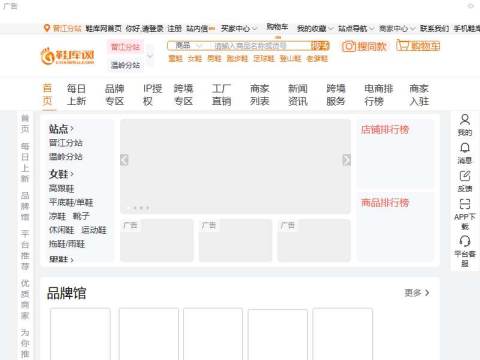480x360 pixels.
Task: Expand the 商家中心 dropdown
Action: tap(397, 29)
